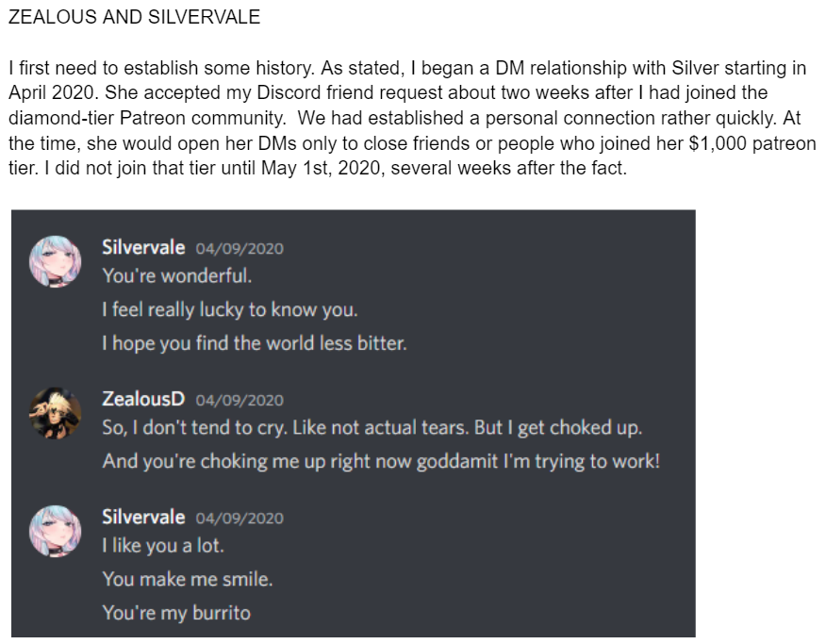
Task: Click the timestamp above "You're wonderful."
Action: click(240, 249)
